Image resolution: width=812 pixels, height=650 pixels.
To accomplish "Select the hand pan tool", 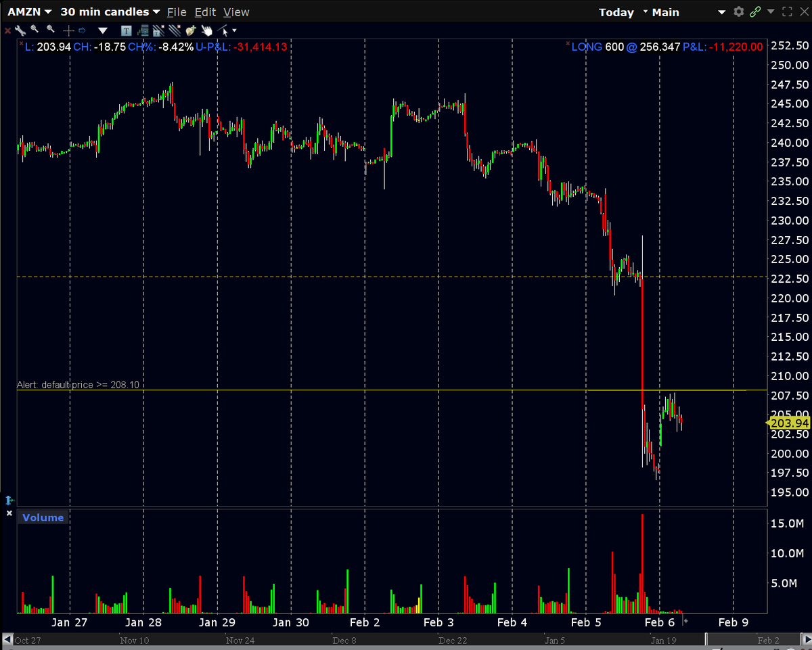I will (206, 30).
